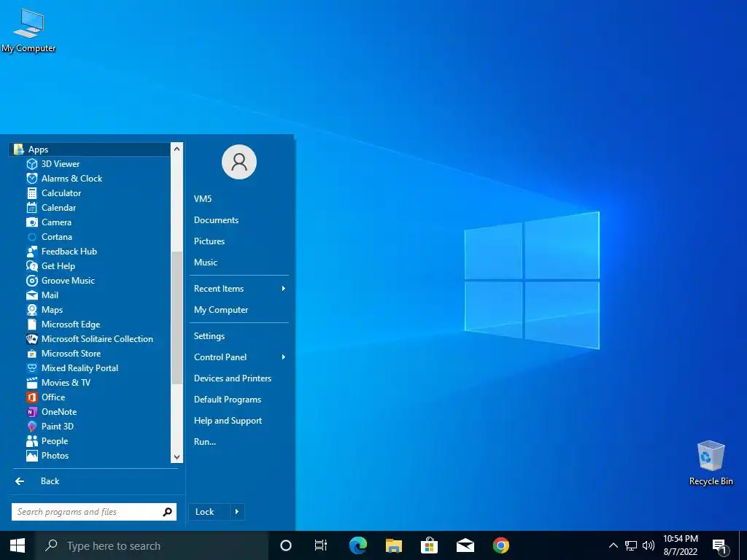
Task: Click the Search programs and files field
Action: 94,512
